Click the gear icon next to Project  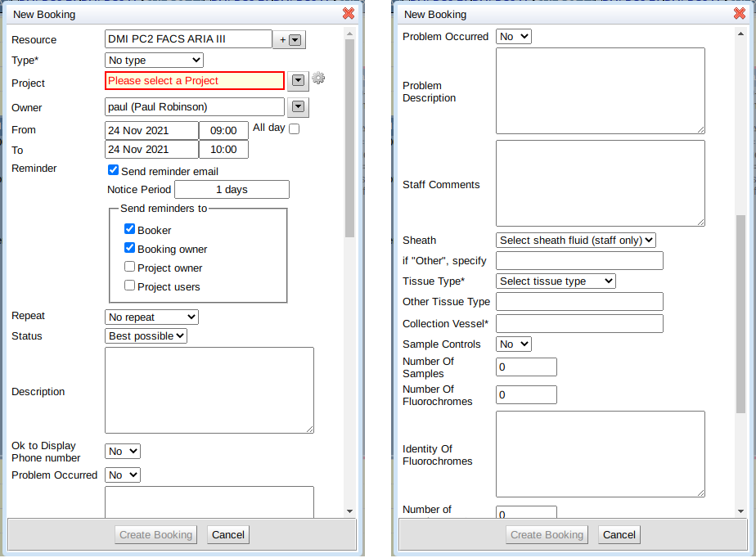coord(318,79)
